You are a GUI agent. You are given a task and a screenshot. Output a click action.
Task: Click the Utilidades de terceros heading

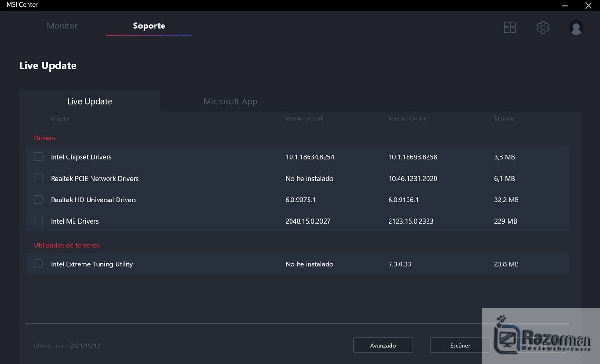[x=67, y=246]
